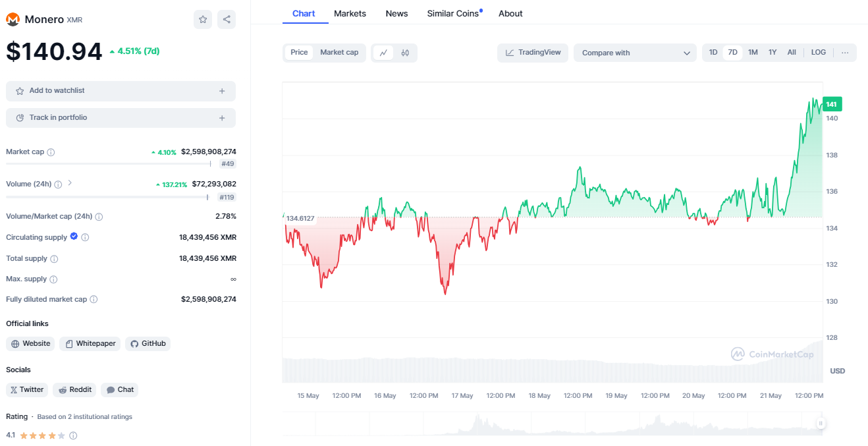Select the 1D time range

pyautogui.click(x=713, y=53)
